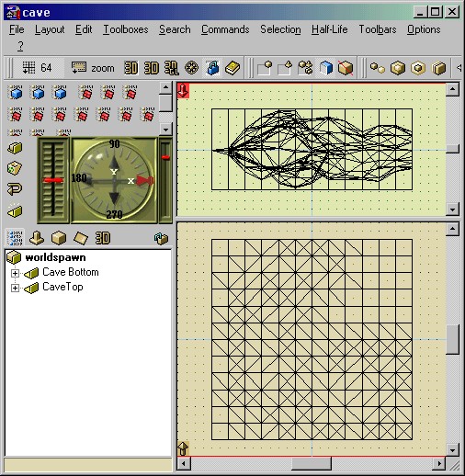Select the worldspawn root entry

55,257
